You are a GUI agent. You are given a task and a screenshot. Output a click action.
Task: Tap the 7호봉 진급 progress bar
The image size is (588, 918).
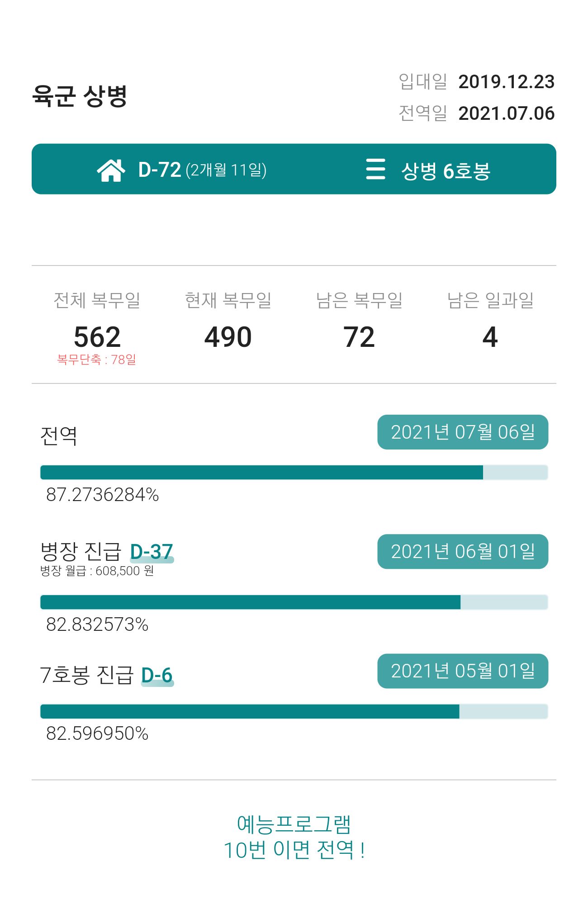[x=294, y=711]
